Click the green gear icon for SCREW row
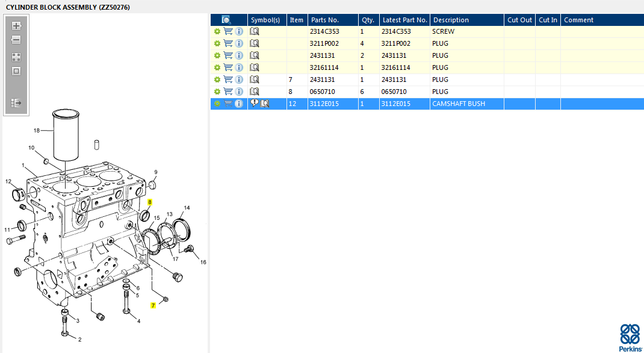Image resolution: width=644 pixels, height=353 pixels. click(217, 31)
